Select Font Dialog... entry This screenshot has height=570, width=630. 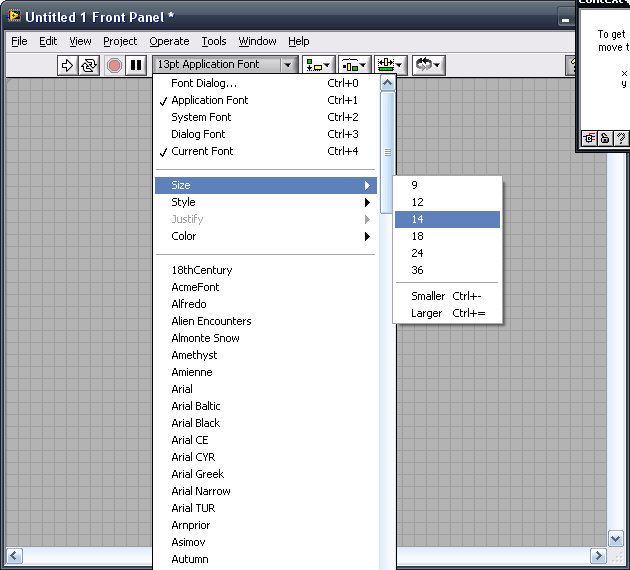pos(204,83)
